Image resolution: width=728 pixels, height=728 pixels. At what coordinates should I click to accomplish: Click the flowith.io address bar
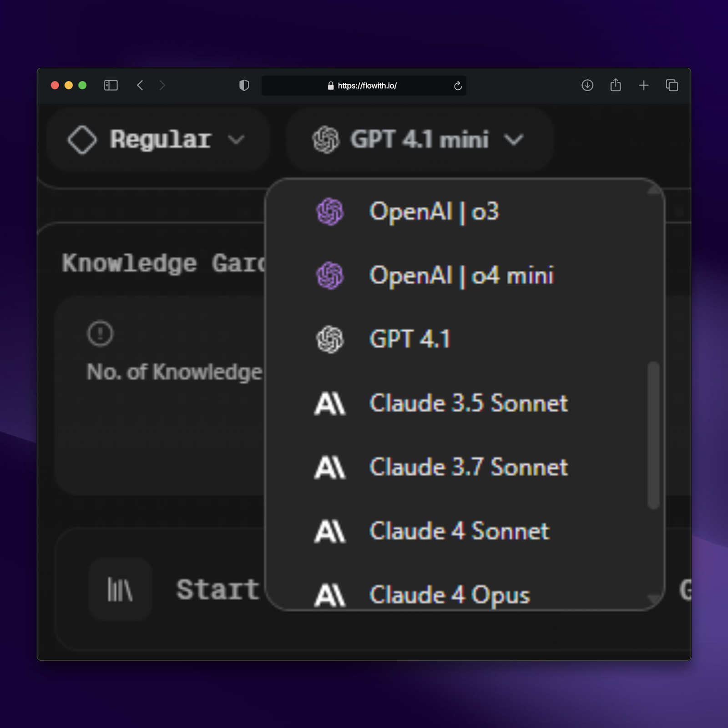(x=367, y=86)
